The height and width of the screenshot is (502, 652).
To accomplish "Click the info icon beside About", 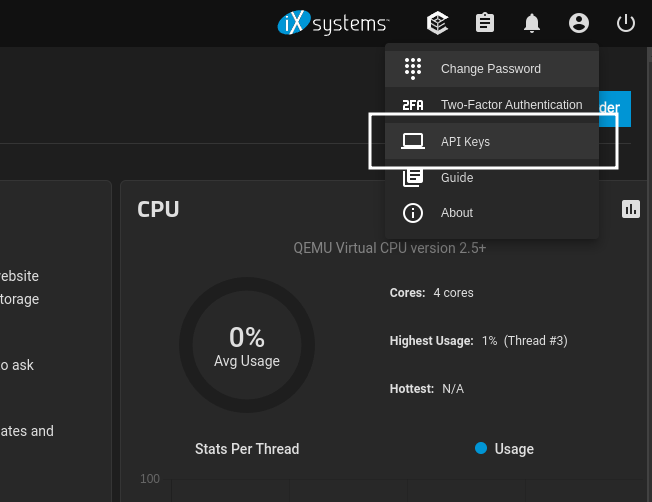I will [x=413, y=213].
